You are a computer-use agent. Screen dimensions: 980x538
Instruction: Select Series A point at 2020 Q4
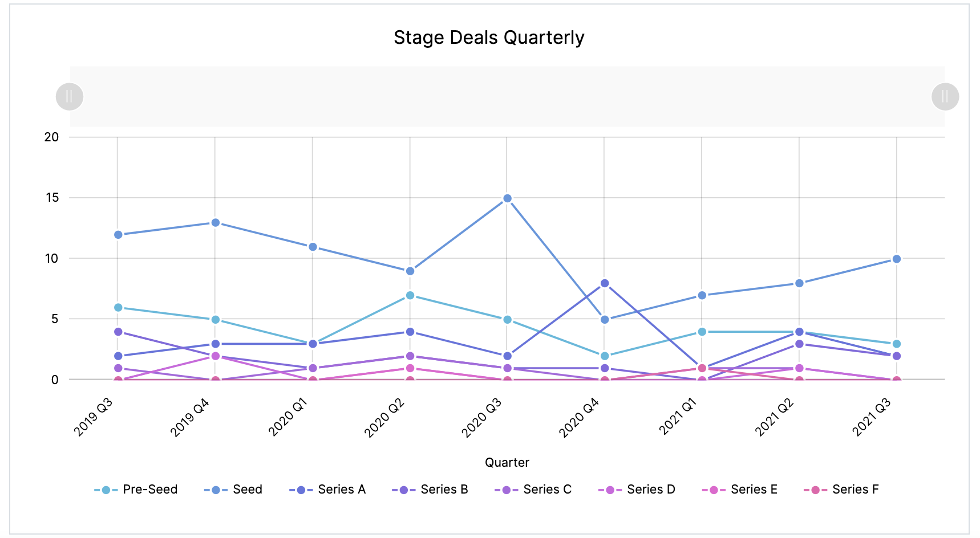click(x=605, y=283)
